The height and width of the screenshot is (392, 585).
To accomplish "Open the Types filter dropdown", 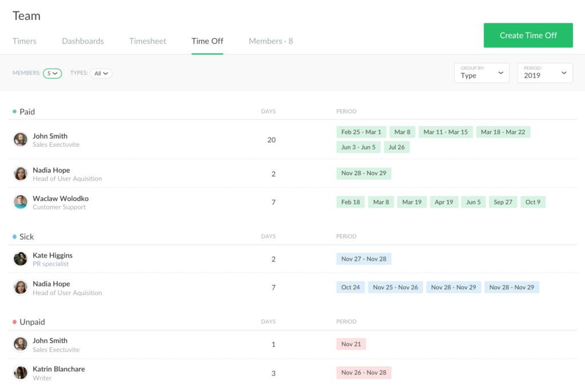I will 101,73.
